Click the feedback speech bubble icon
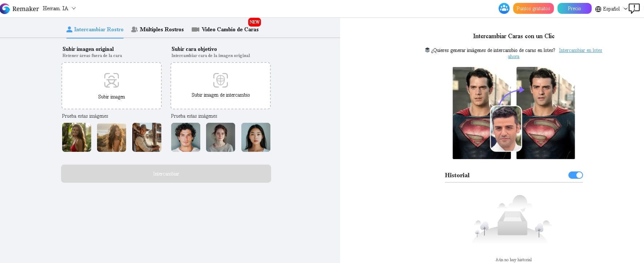The width and height of the screenshot is (644, 263). pyautogui.click(x=634, y=8)
